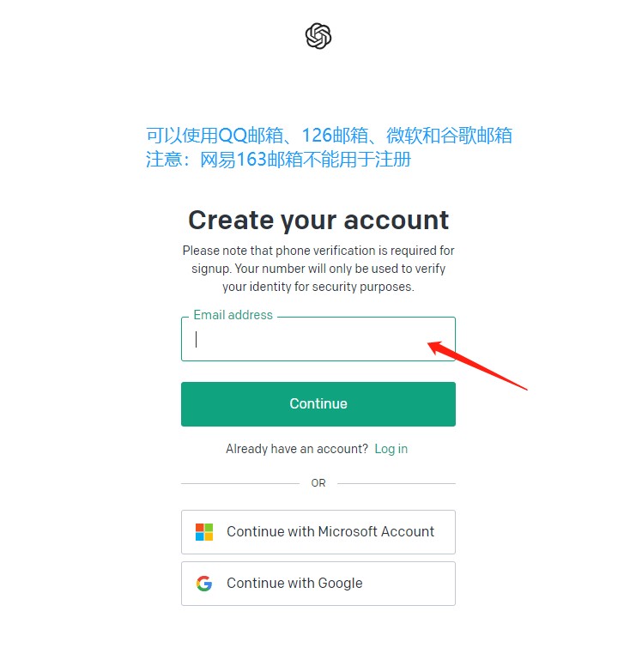Click the Already have an account text
The width and height of the screenshot is (636, 672).
tap(297, 449)
